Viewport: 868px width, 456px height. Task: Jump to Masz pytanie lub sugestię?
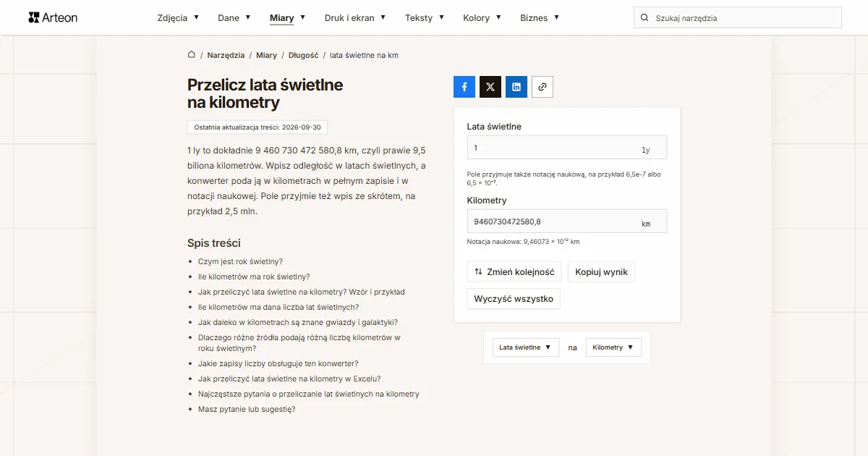pyautogui.click(x=247, y=409)
